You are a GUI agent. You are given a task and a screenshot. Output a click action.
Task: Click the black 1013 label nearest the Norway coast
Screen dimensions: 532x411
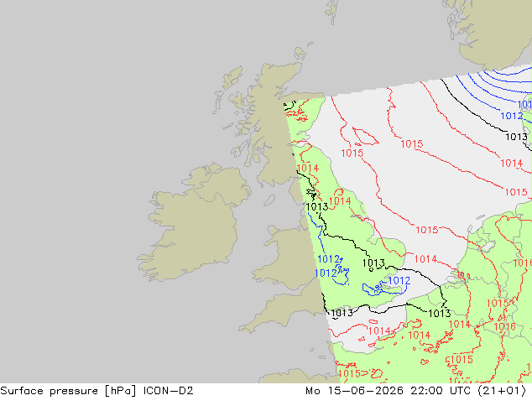pyautogui.click(x=516, y=137)
